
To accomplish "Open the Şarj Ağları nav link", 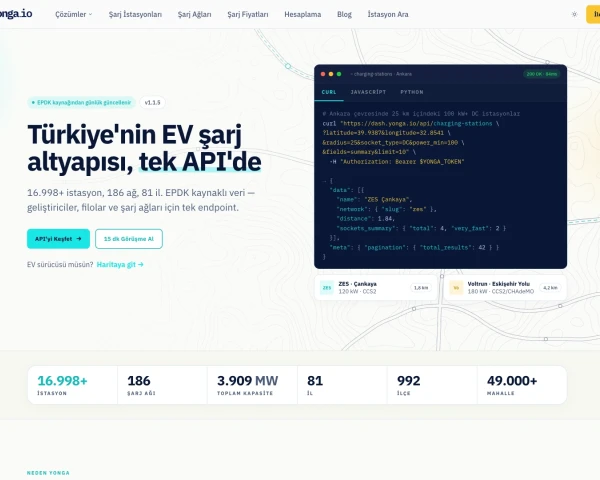I will pos(194,15).
